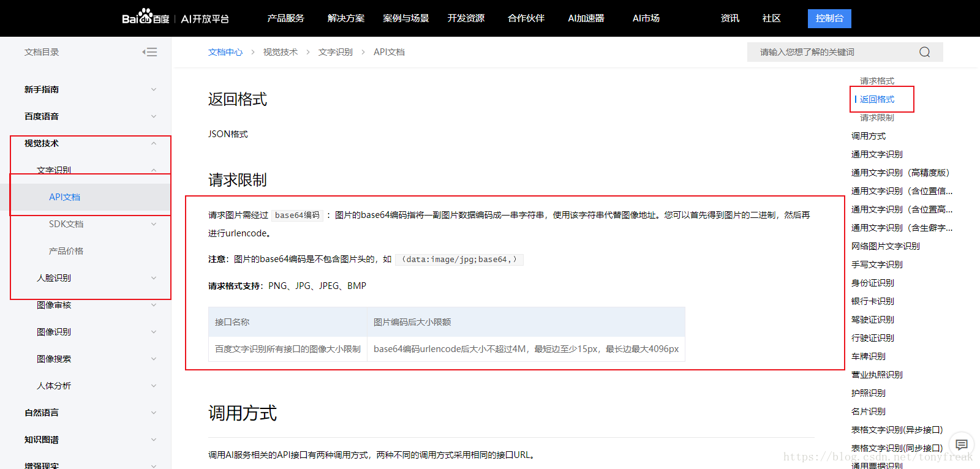The width and height of the screenshot is (980, 469).
Task: Click the 请求限制 heading
Action: pos(238,180)
